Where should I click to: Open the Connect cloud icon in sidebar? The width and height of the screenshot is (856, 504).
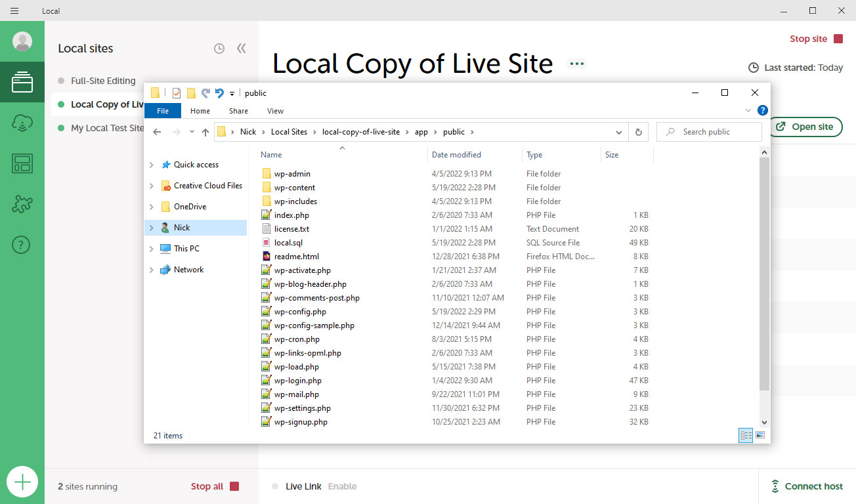coord(22,123)
